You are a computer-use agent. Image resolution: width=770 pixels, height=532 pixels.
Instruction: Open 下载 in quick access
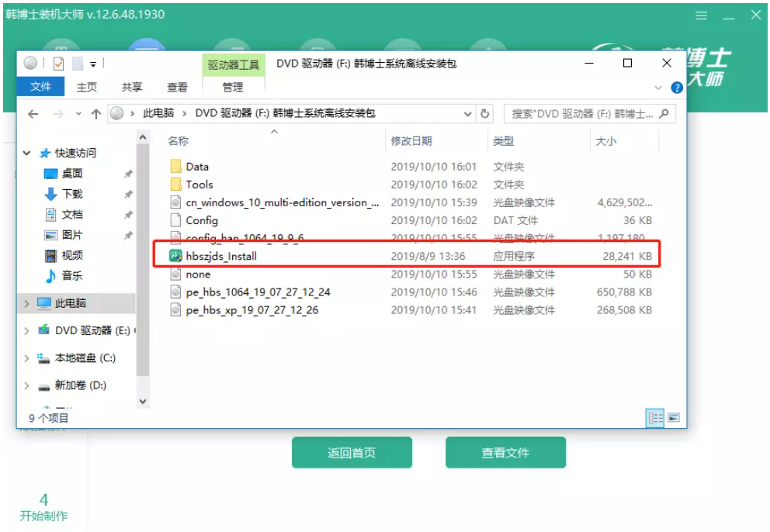pos(72,194)
